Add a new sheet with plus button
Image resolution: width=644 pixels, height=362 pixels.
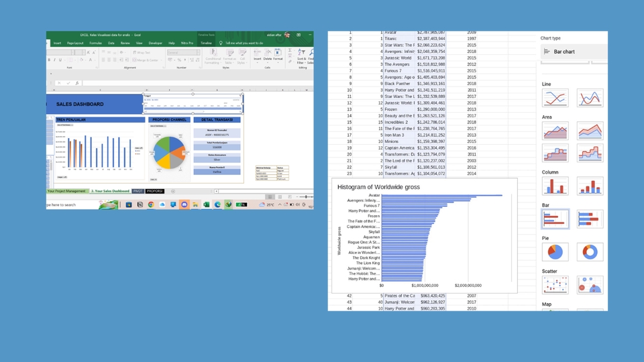click(x=173, y=191)
